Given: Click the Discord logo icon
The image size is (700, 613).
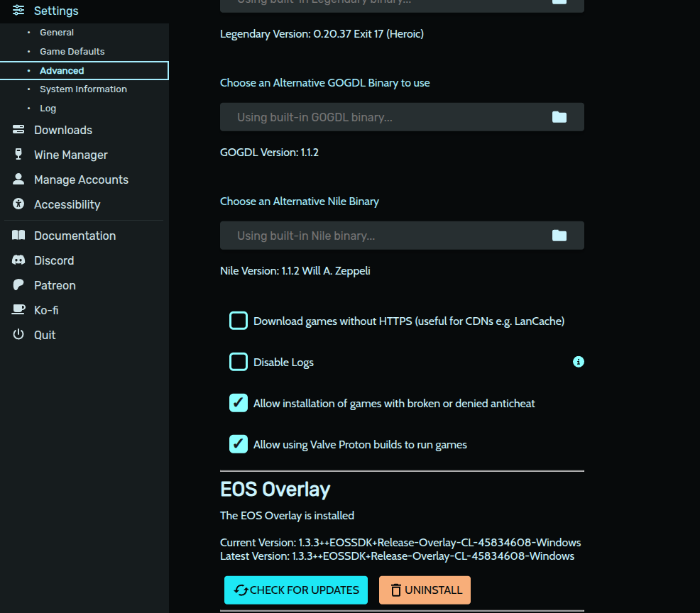Looking at the screenshot, I should click(x=18, y=260).
